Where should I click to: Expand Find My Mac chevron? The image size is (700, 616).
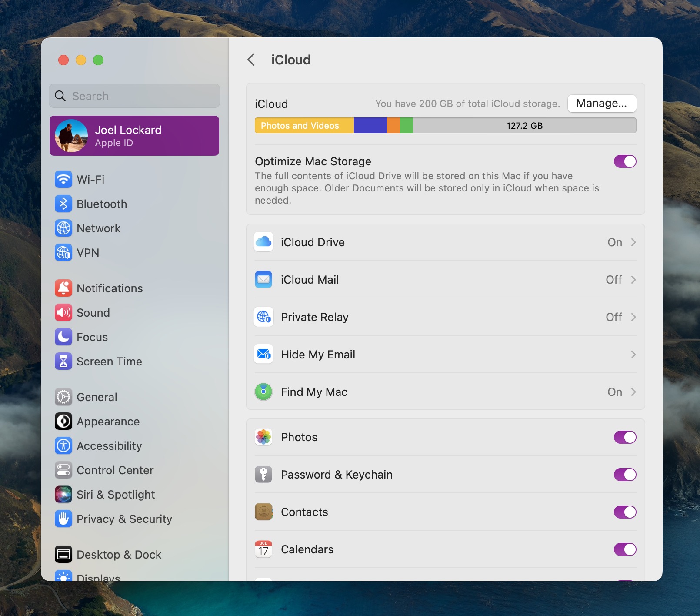point(633,392)
